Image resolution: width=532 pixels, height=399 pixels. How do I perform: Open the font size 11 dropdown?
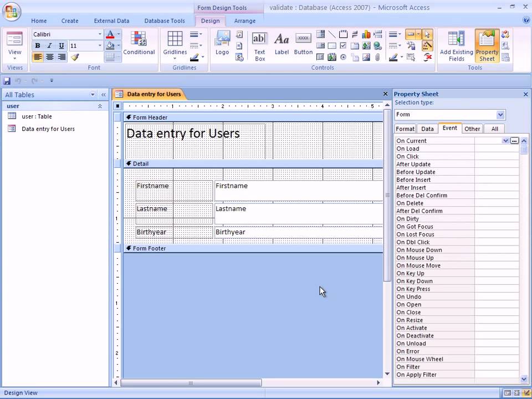(100, 45)
